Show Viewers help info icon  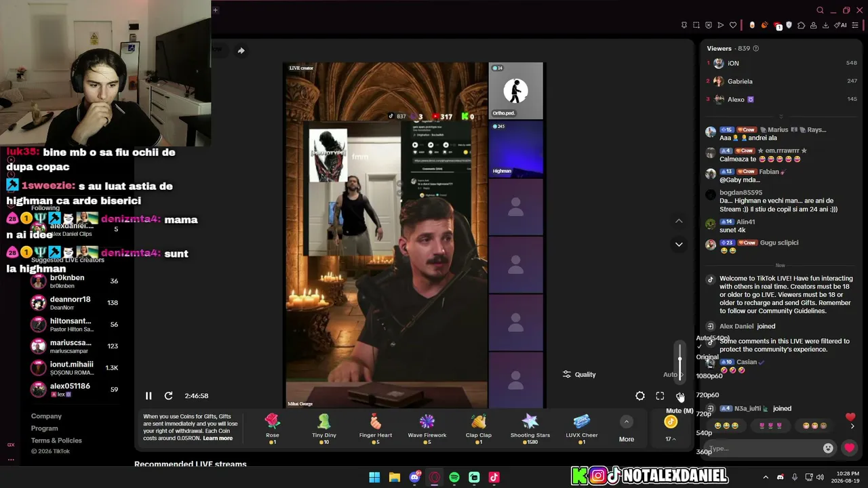pos(756,49)
